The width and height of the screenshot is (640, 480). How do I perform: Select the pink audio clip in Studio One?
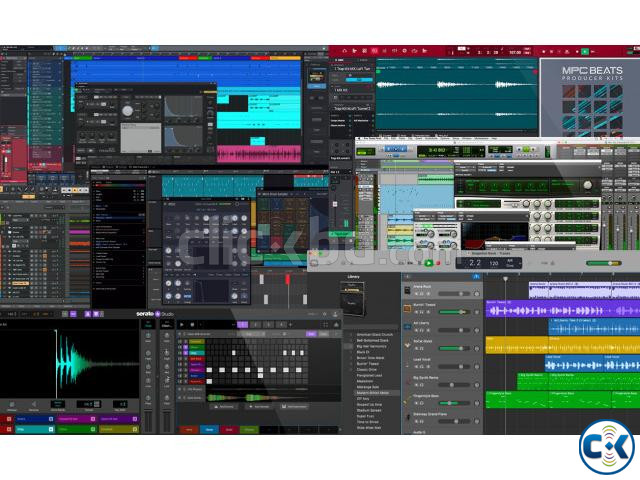pyautogui.click(x=259, y=154)
